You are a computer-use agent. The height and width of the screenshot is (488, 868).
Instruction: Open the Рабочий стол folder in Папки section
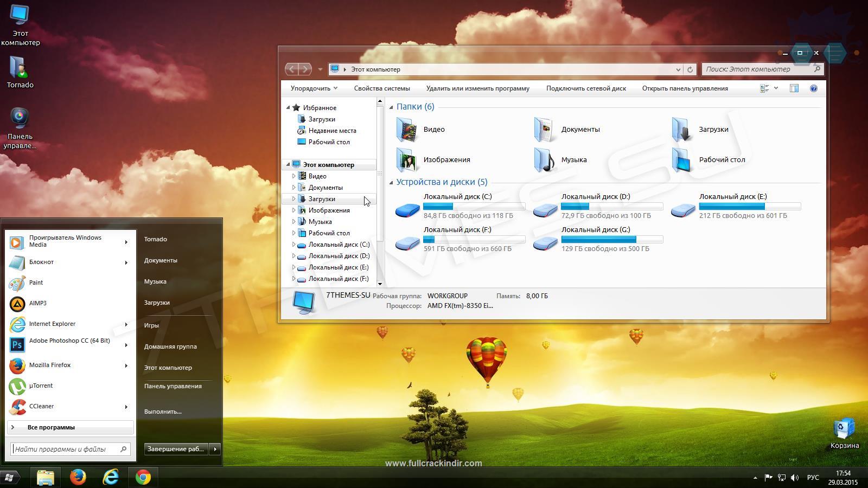[682, 160]
